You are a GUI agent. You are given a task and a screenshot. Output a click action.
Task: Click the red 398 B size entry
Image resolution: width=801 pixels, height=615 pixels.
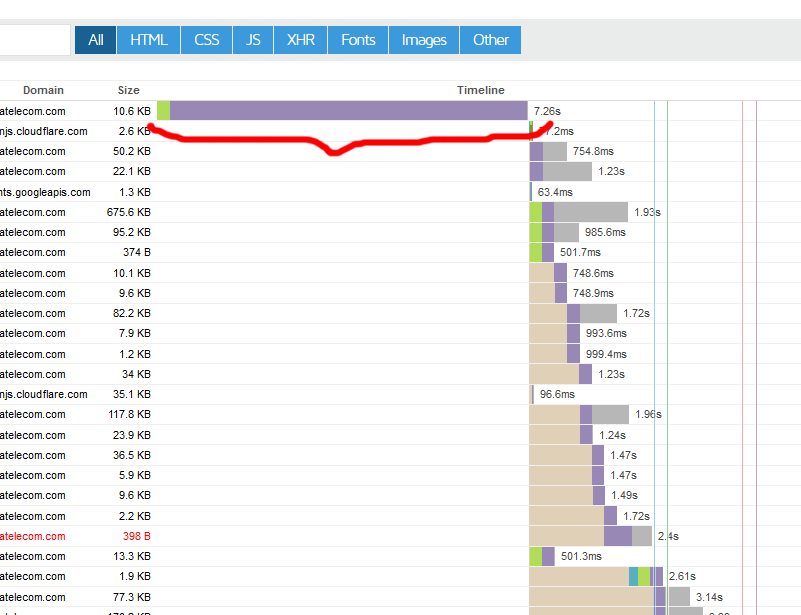[133, 536]
